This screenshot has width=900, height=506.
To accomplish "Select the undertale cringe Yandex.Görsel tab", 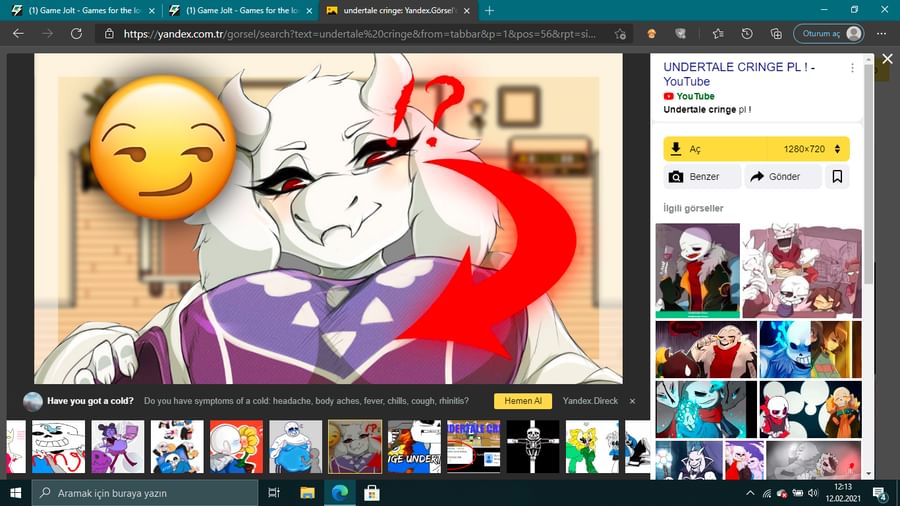I will 398,10.
